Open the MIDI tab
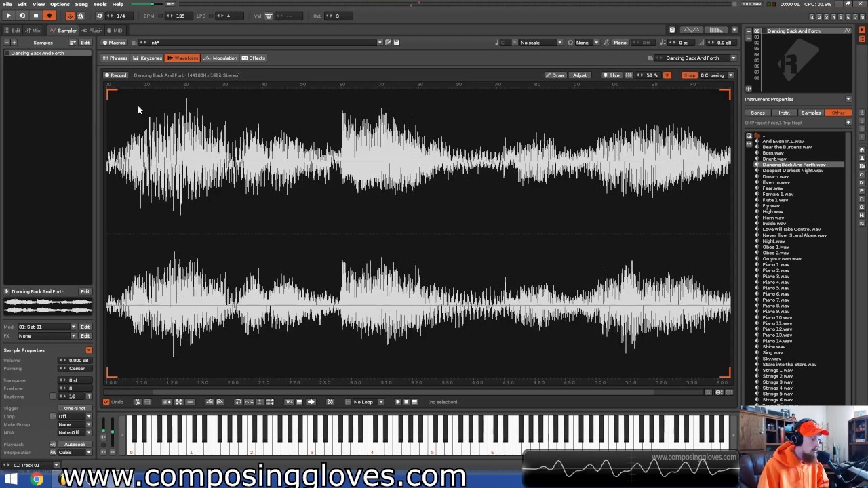The image size is (868, 488). 116,30
